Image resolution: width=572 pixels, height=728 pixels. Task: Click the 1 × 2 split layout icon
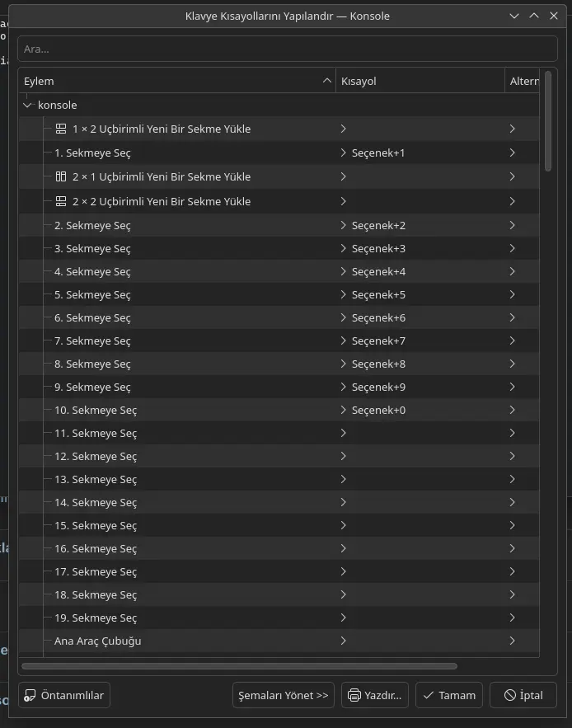click(x=61, y=129)
